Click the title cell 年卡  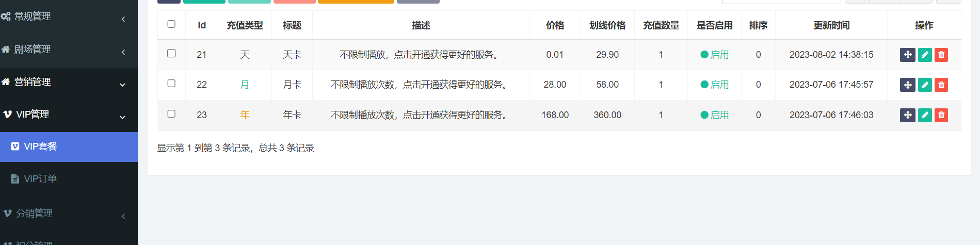point(292,115)
